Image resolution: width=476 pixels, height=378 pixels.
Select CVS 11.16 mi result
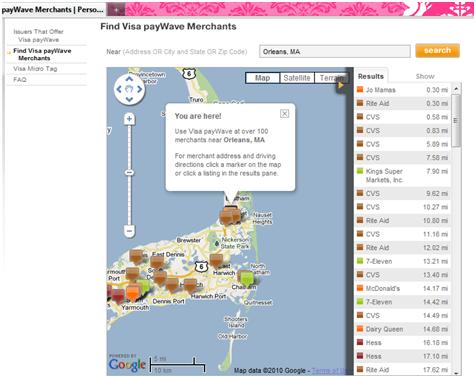tap(403, 234)
